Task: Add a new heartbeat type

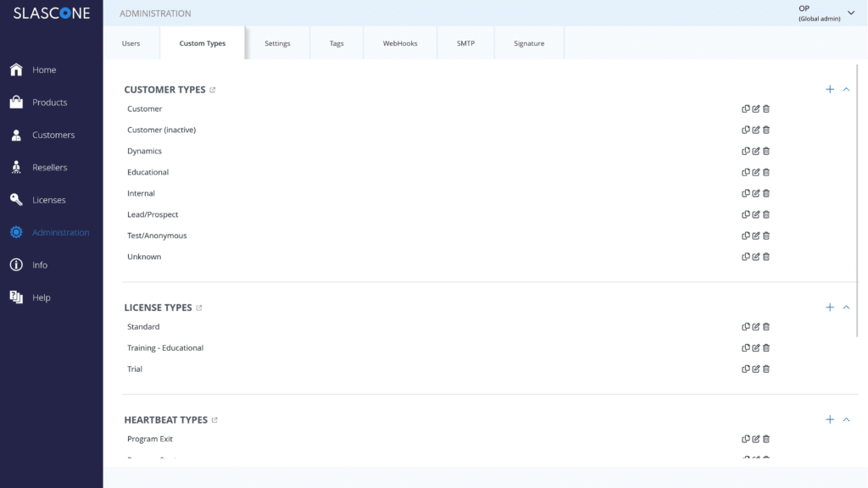Action: (830, 419)
